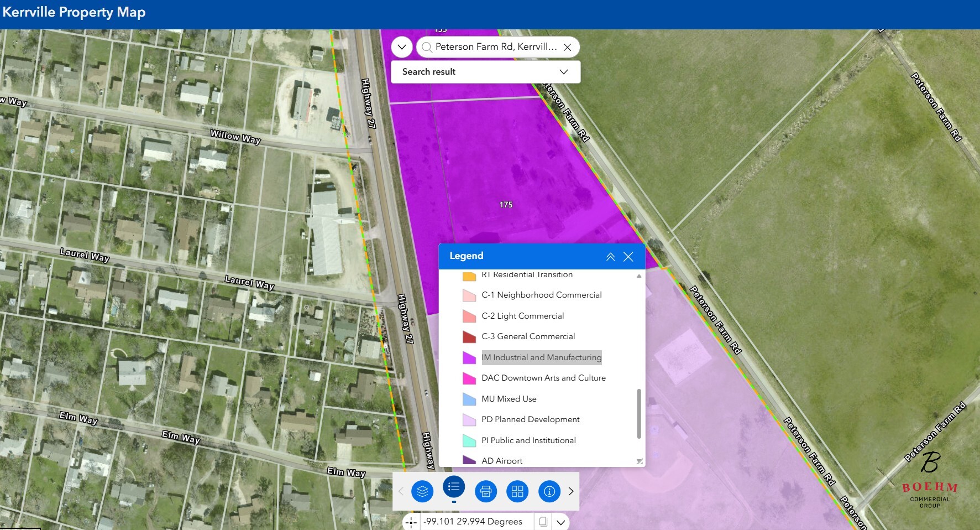
Task: Click the search address input field
Action: (x=495, y=47)
